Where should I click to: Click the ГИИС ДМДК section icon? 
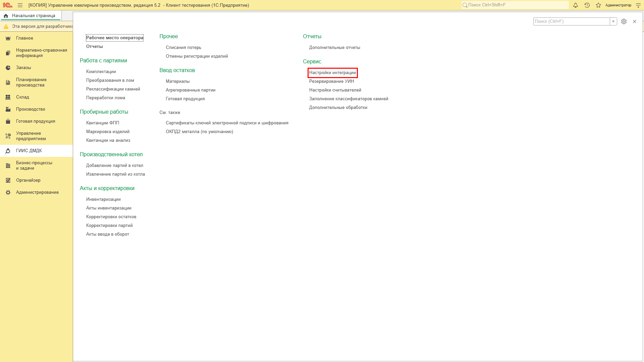tap(8, 151)
